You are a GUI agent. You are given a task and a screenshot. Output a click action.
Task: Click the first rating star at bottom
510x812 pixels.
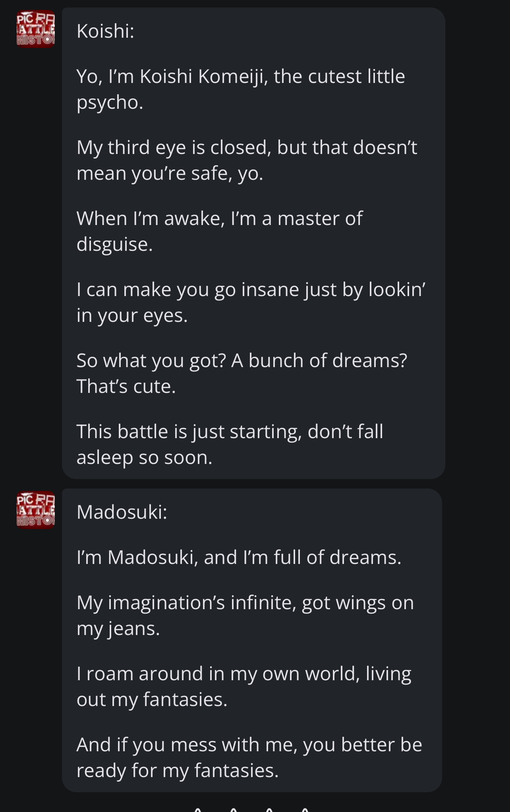click(197, 809)
